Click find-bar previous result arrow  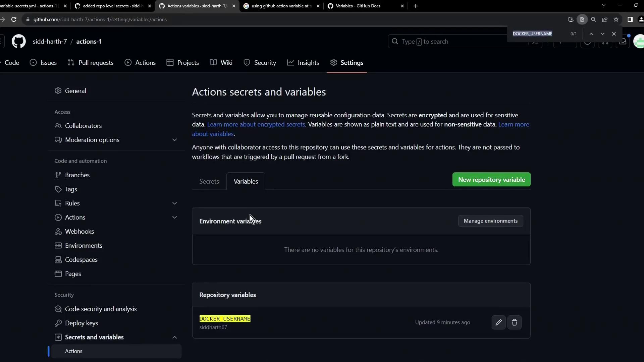pos(591,34)
